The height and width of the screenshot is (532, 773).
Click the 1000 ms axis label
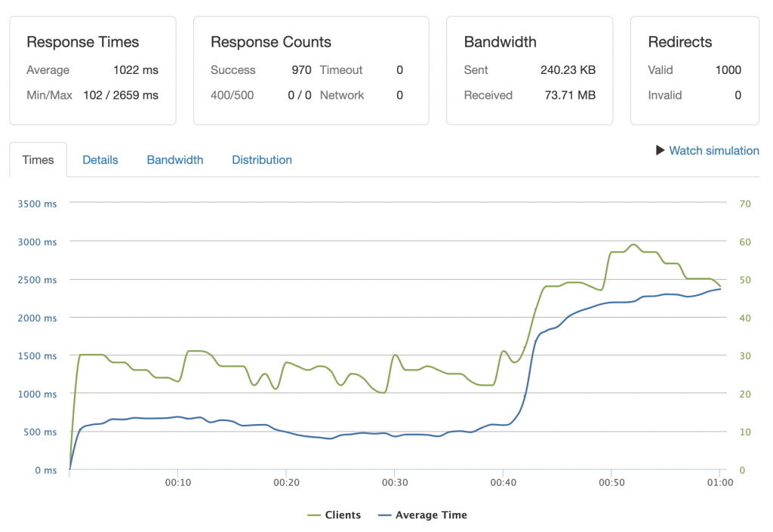pos(37,394)
